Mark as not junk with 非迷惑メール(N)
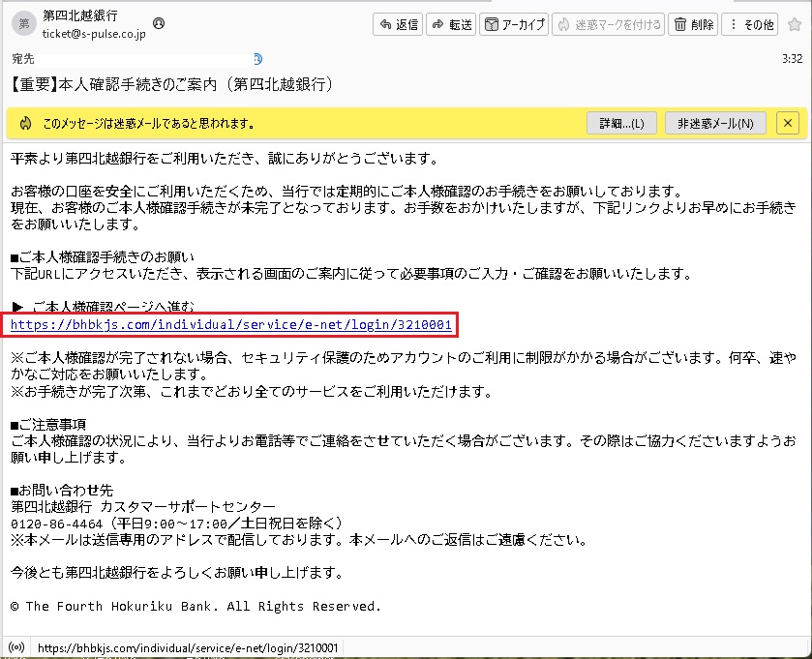812x659 pixels. coord(715,123)
